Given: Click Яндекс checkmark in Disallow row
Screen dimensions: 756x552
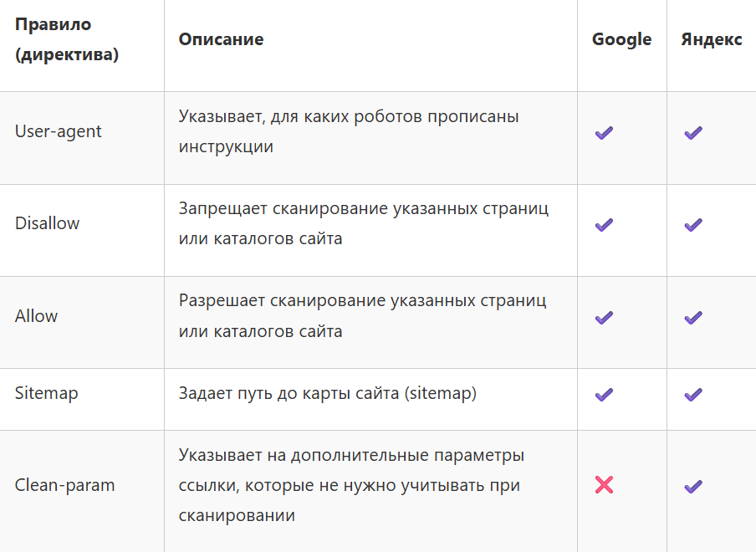Looking at the screenshot, I should tap(692, 225).
